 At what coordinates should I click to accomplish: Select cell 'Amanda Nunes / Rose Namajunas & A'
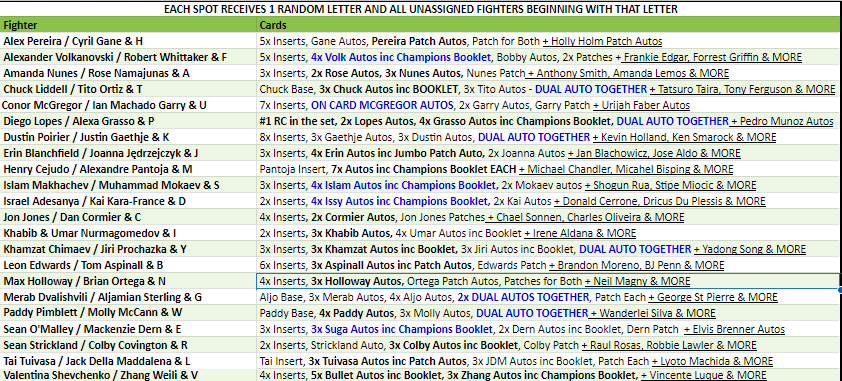pos(129,73)
